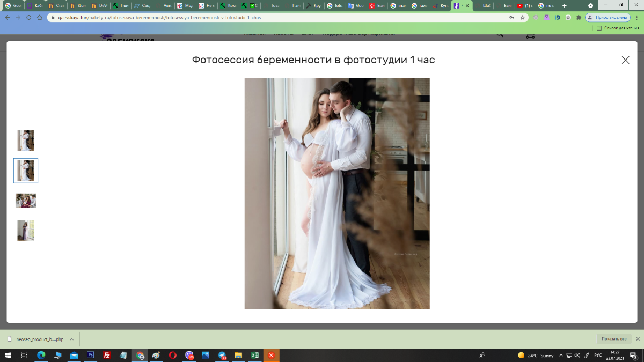Open Opera browser from taskbar
644x362 pixels.
[x=173, y=355]
